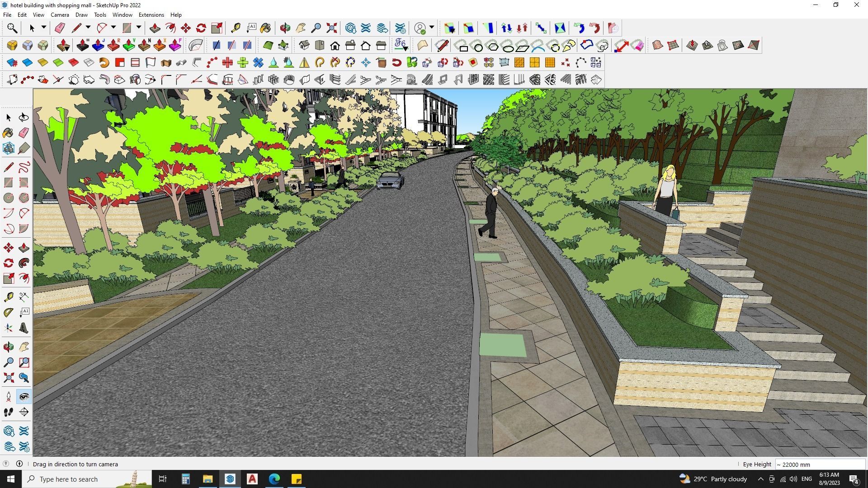Open the Help menu
This screenshot has height=488, width=868.
[176, 15]
